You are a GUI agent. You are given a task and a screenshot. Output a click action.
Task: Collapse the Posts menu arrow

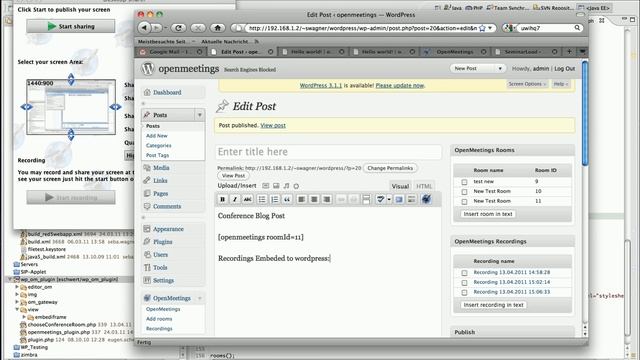point(200,115)
